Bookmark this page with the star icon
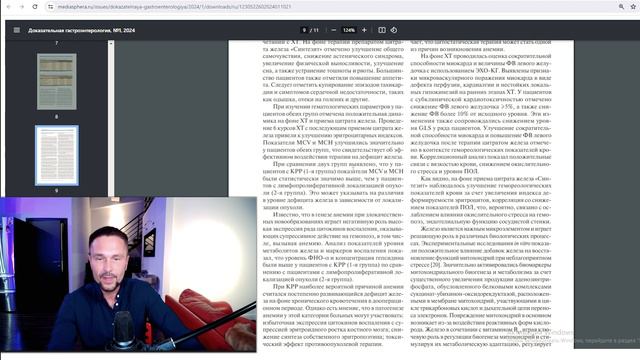640x360 pixels. 633,7
